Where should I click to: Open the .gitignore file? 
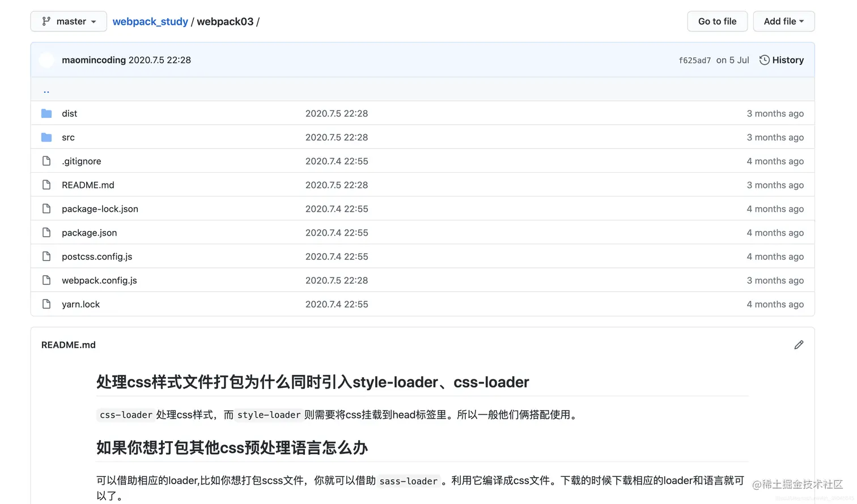point(82,161)
